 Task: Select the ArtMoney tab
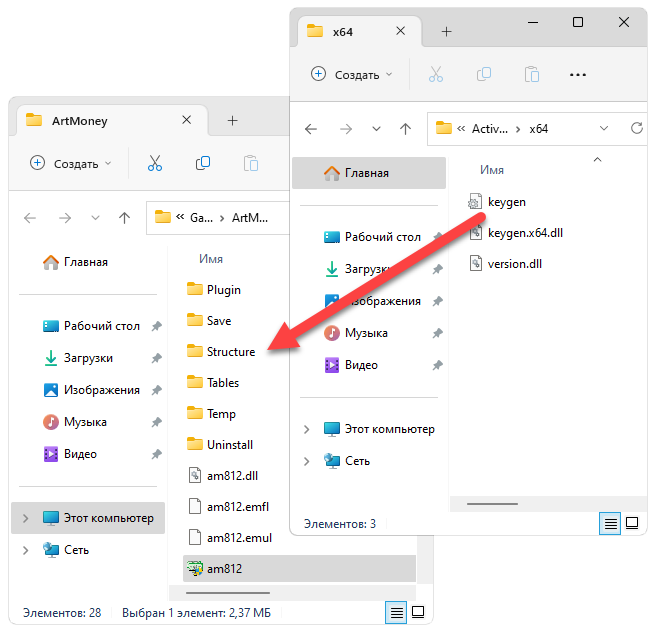pyautogui.click(x=112, y=121)
